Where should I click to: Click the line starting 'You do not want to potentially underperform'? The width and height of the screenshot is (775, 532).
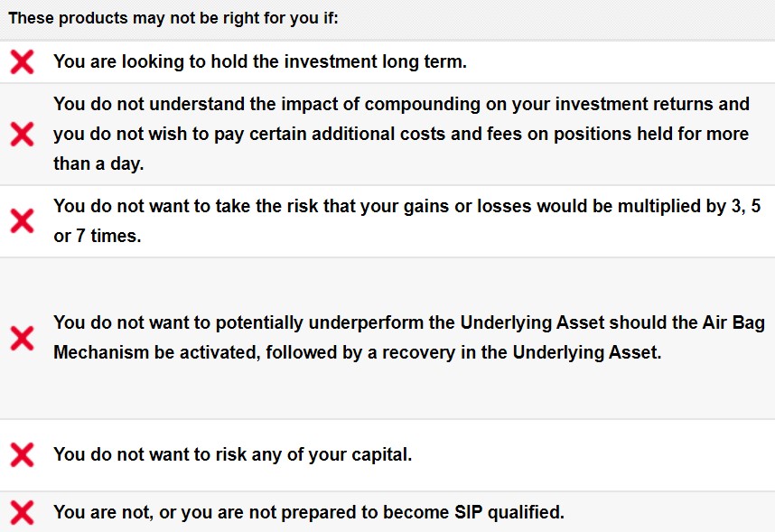409,322
